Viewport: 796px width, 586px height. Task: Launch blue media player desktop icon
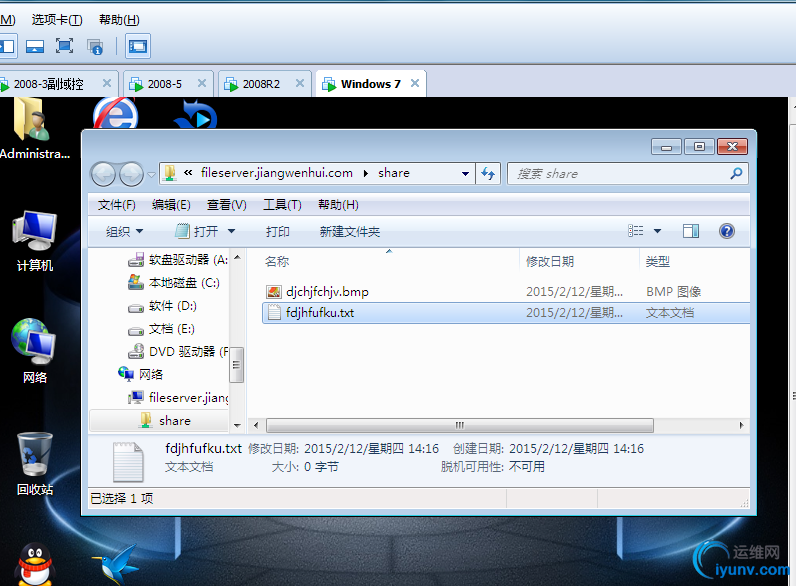196,114
